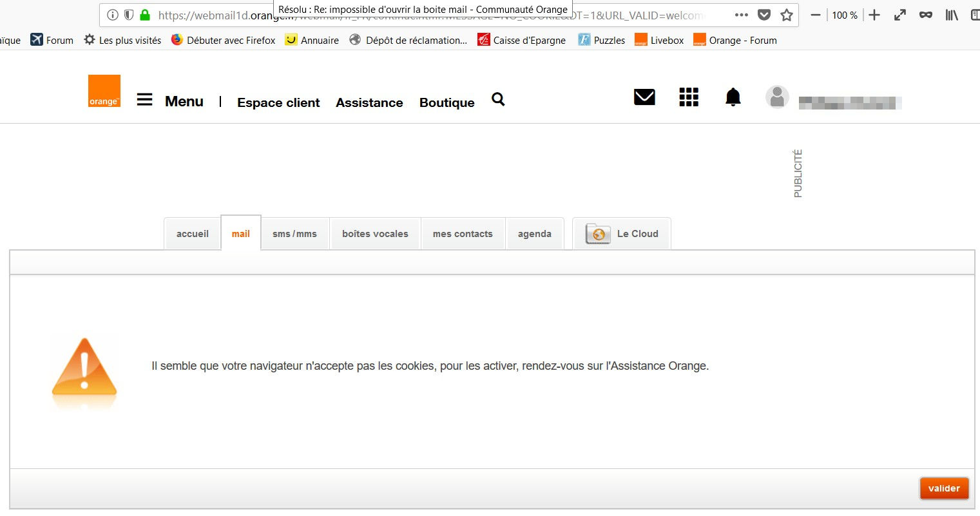
Task: Open the Firefox Library icon
Action: pos(951,14)
